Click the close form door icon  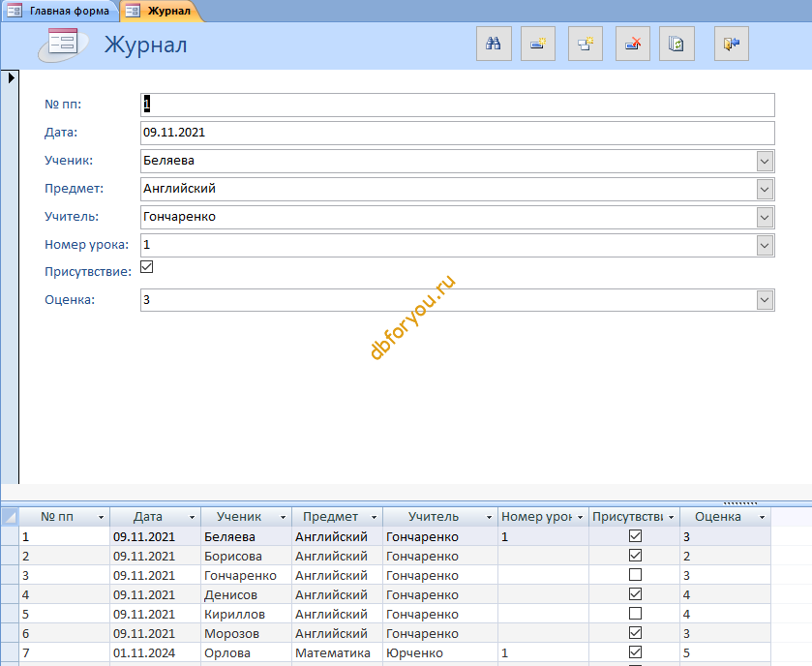(x=732, y=44)
